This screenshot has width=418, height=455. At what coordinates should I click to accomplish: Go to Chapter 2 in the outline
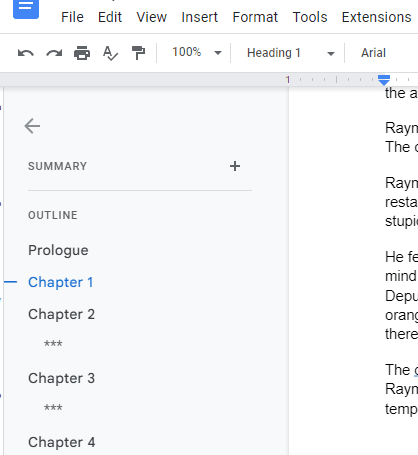coord(62,314)
